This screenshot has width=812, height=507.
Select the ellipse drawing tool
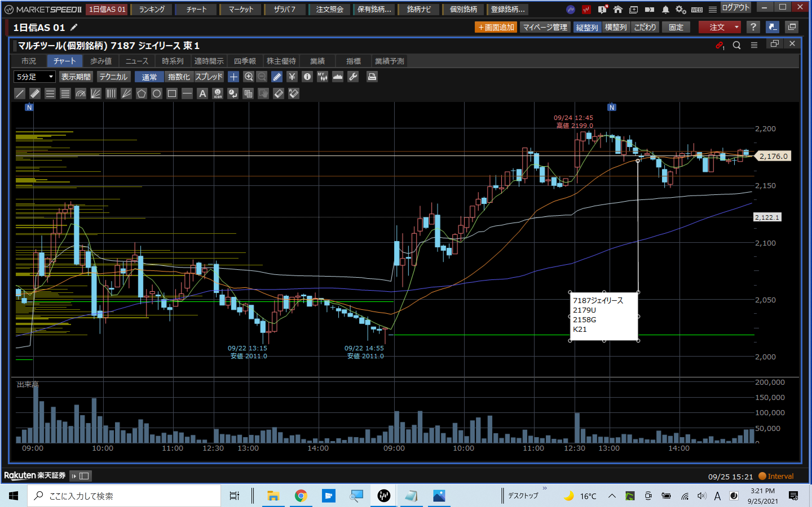(x=157, y=94)
